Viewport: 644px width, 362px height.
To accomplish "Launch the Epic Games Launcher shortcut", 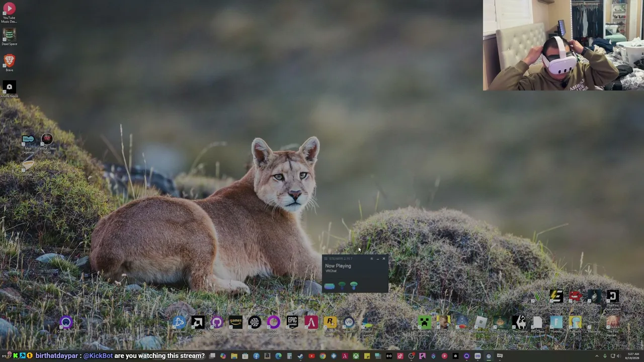I will coord(292,326).
